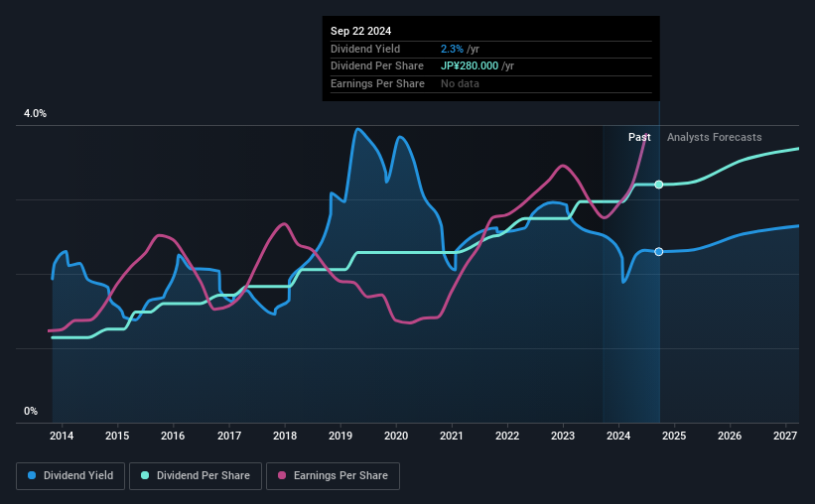Toggle the Earnings Per Share legend button
The width and height of the screenshot is (815, 504).
(x=333, y=476)
